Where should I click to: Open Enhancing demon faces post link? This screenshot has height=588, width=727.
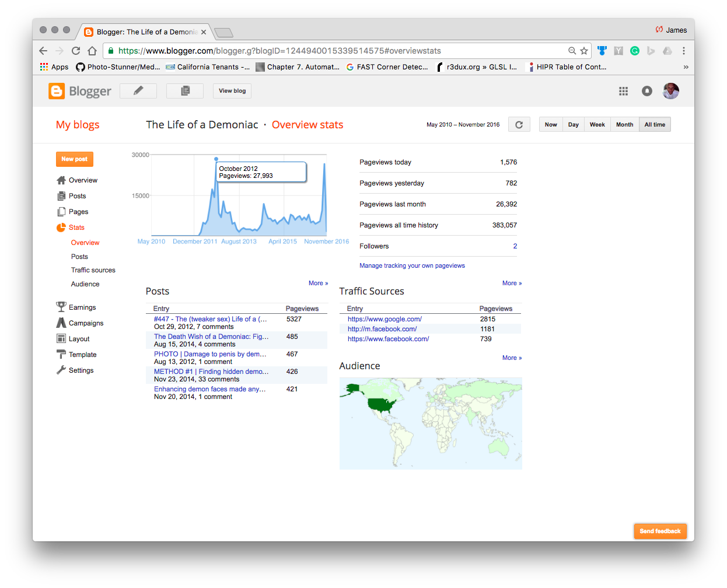(x=209, y=389)
